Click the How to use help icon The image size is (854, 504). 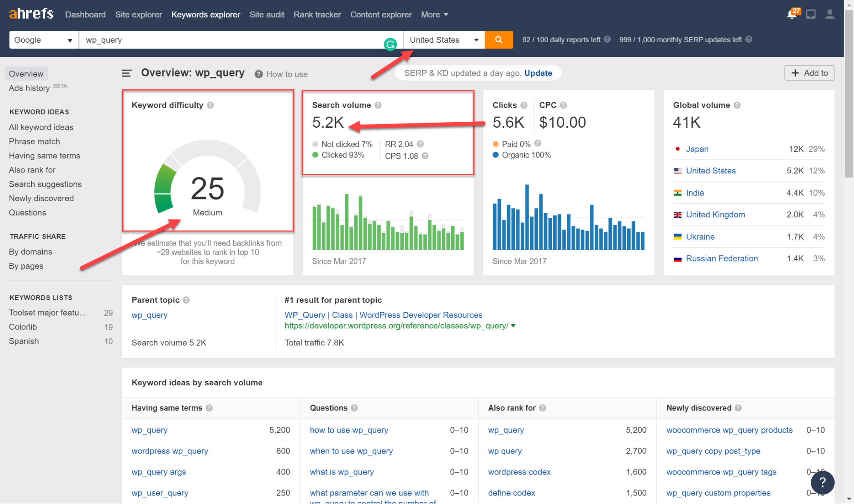tap(258, 74)
